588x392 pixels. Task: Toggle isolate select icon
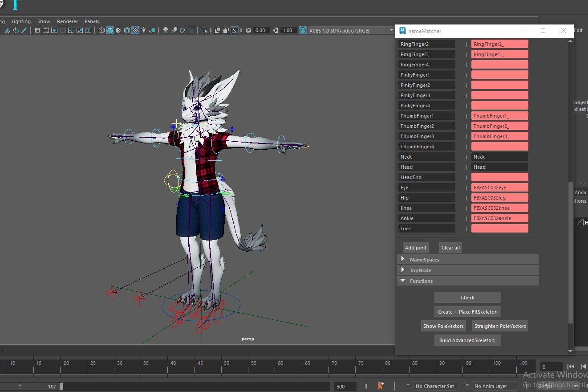tap(204, 30)
